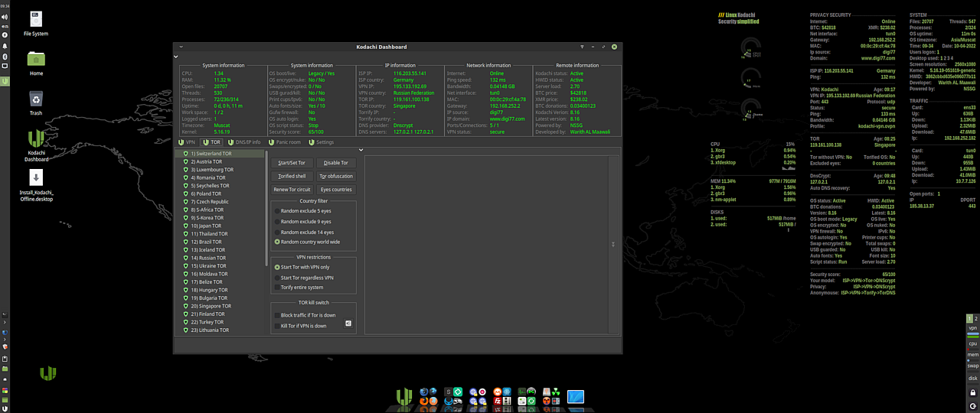The image size is (980, 413).
Task: Click the Renew Tor circuit button
Action: coord(292,190)
